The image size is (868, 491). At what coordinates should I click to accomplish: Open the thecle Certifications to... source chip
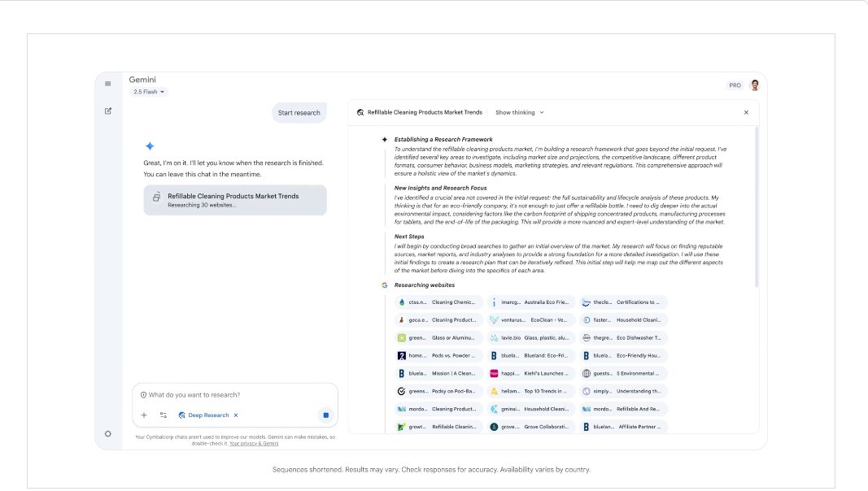(x=623, y=302)
